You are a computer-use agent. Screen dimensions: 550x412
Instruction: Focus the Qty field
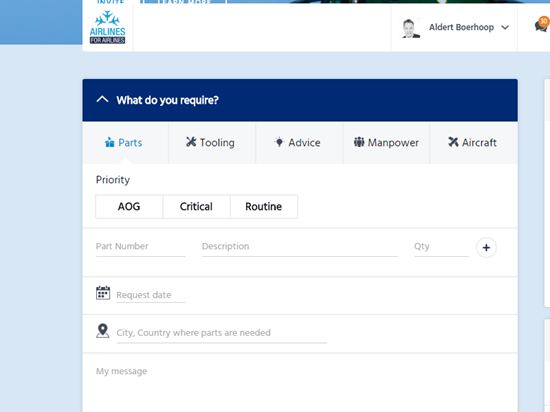(x=441, y=247)
